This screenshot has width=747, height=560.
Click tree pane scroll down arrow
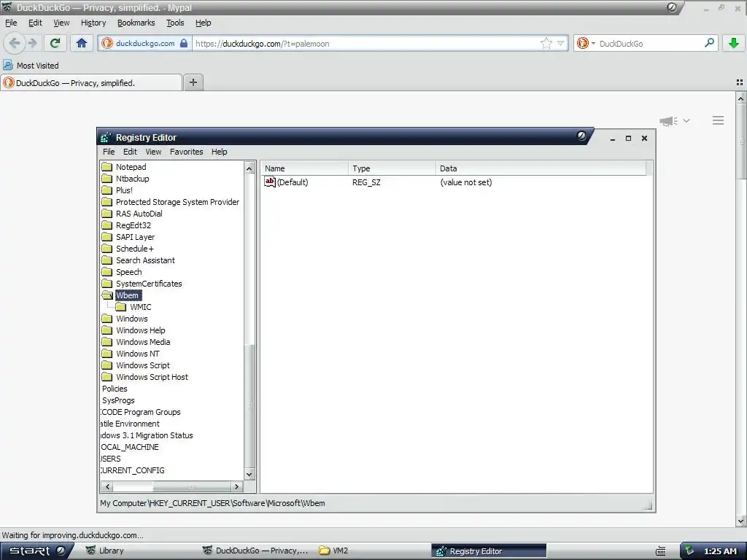(x=249, y=474)
